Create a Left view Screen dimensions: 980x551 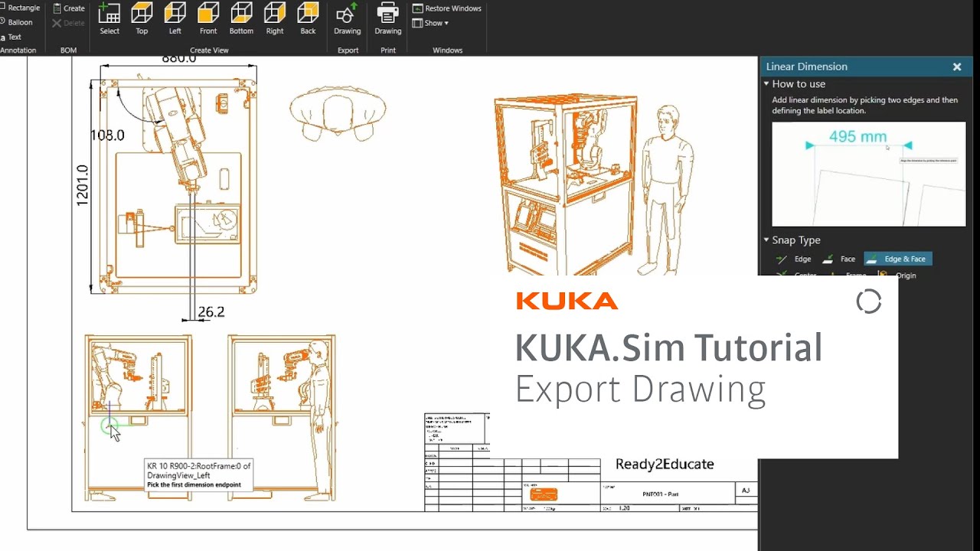click(175, 19)
